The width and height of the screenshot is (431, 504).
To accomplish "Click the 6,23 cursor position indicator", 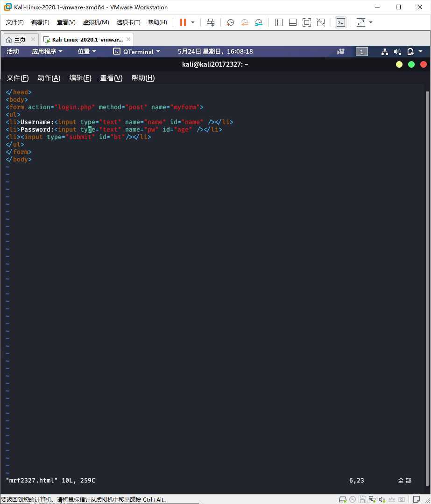I will pyautogui.click(x=356, y=480).
